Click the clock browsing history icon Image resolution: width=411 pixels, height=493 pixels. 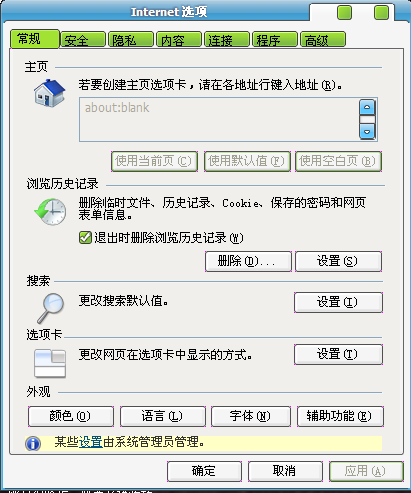point(50,211)
